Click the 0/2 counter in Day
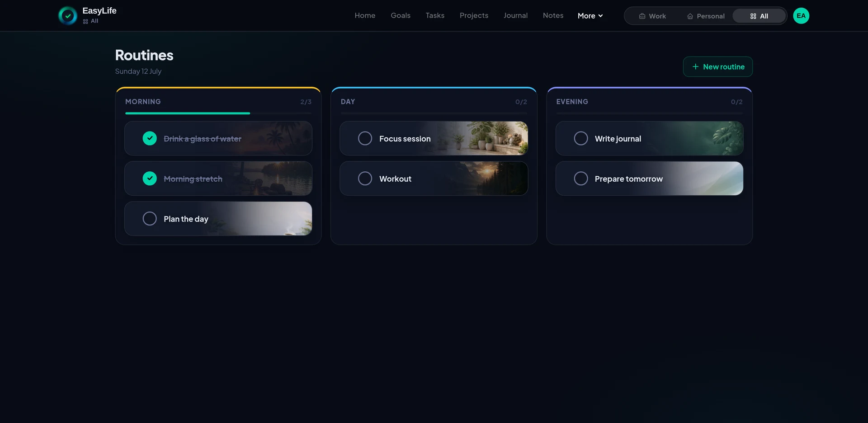The image size is (868, 423). tap(521, 102)
